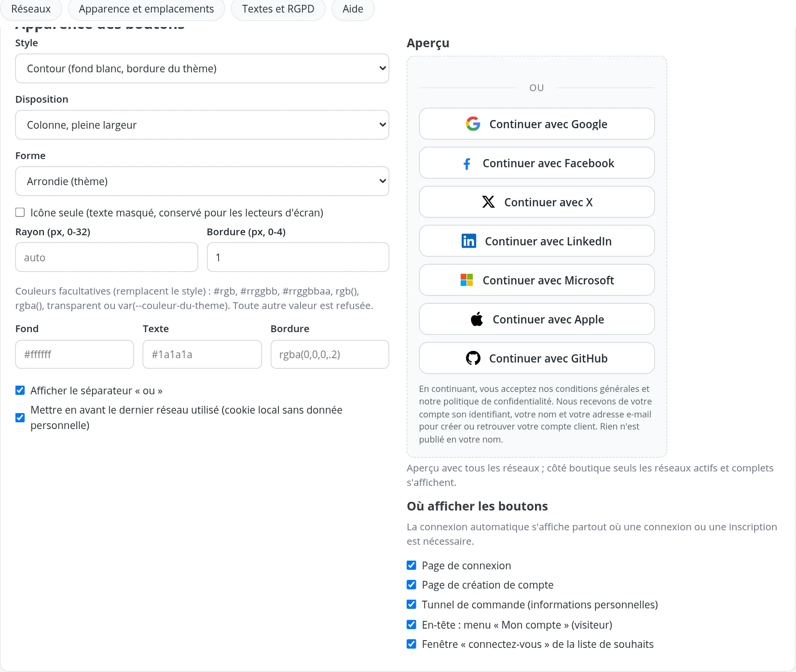The image size is (796, 672).
Task: Click 'Continuer avec X' button text
Action: 548,202
